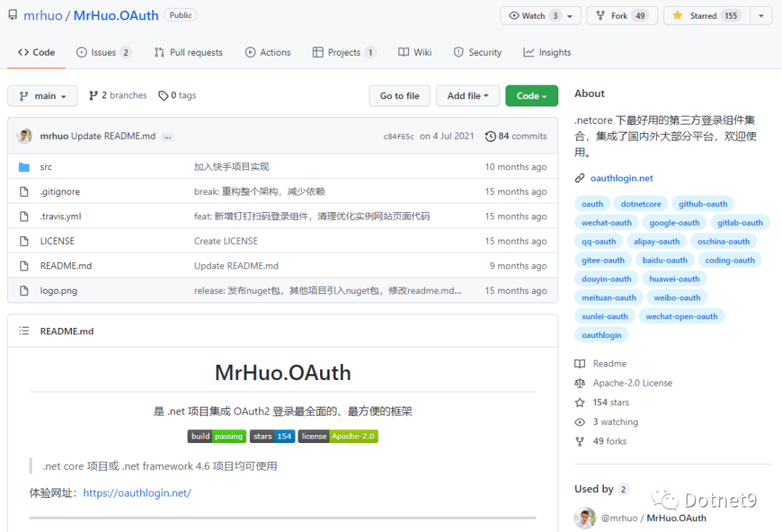This screenshot has height=532, width=782.
Task: Open the Projects tab
Action: [344, 52]
